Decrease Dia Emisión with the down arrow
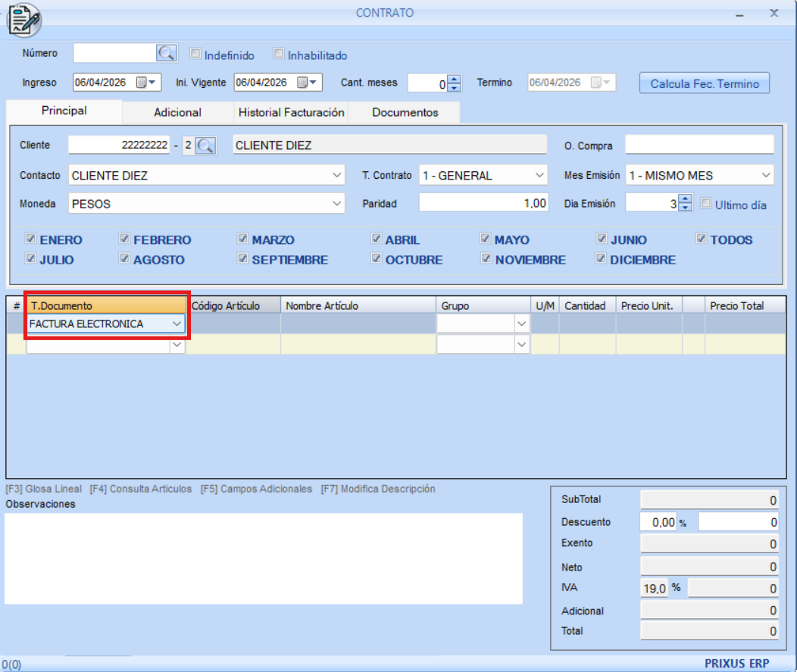The width and height of the screenshot is (797, 672). coord(685,207)
